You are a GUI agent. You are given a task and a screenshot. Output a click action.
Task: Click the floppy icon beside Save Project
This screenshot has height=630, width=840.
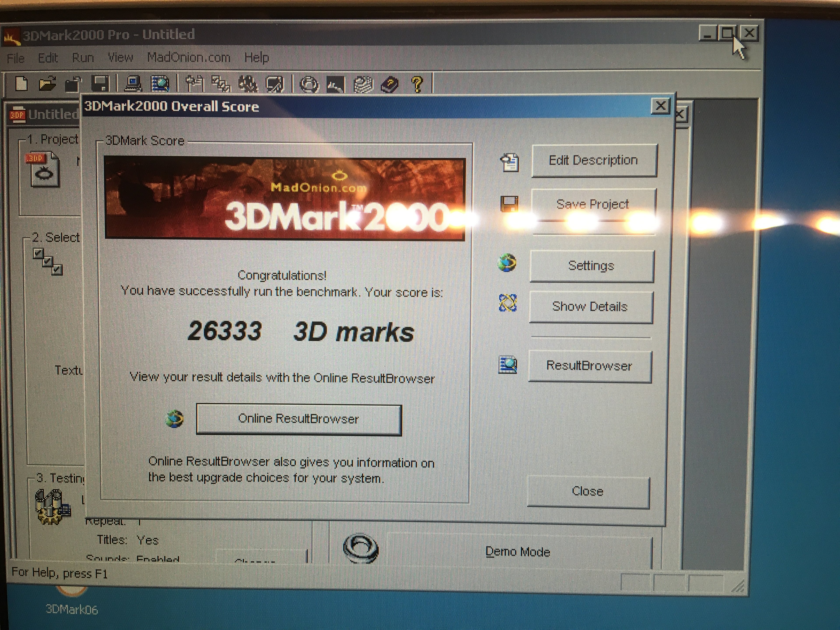[509, 204]
